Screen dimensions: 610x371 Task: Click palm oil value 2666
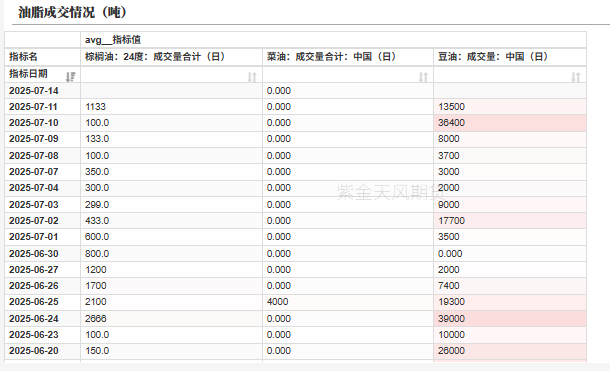coord(96,318)
